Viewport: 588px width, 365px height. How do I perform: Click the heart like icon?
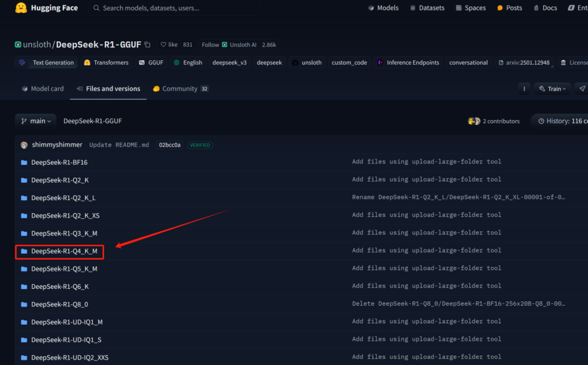point(163,45)
